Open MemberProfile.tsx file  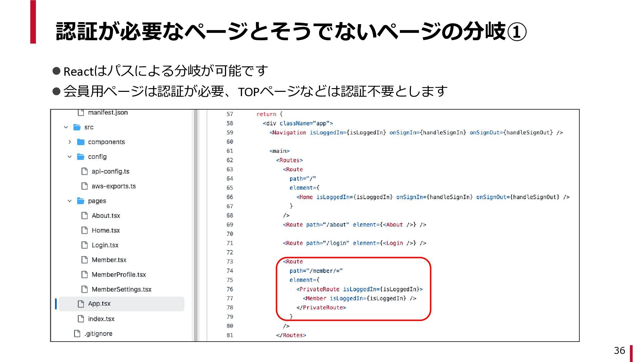point(119,275)
